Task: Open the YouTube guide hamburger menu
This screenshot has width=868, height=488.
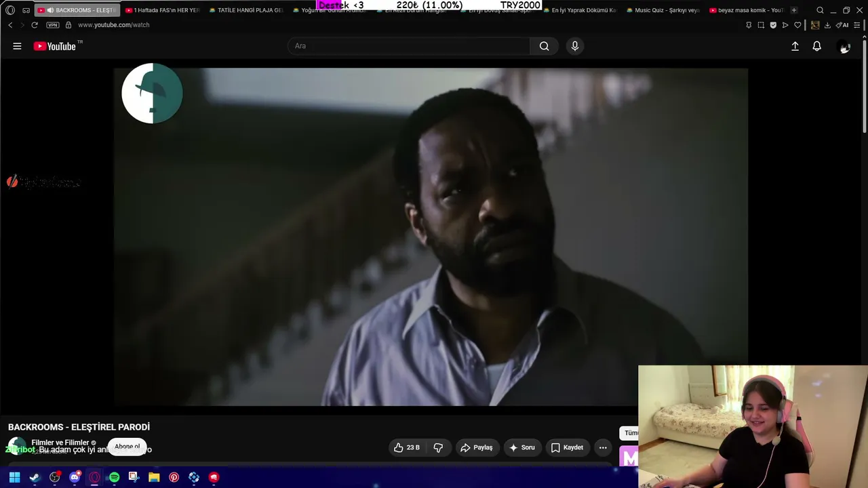Action: click(17, 46)
